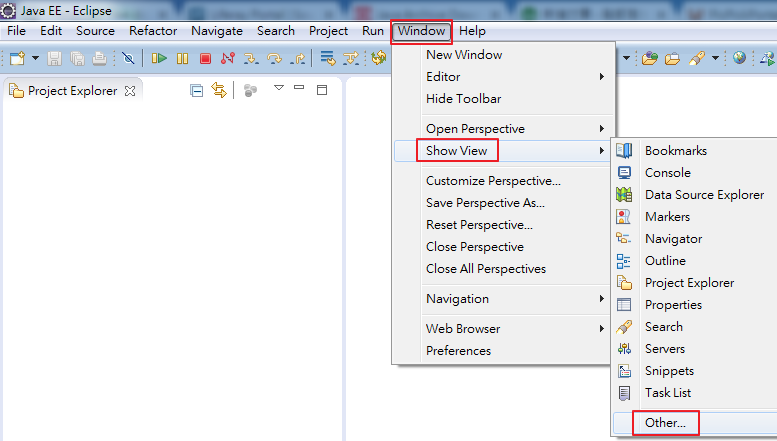Image resolution: width=777 pixels, height=441 pixels.
Task: Open the Navigate menu
Action: [217, 31]
